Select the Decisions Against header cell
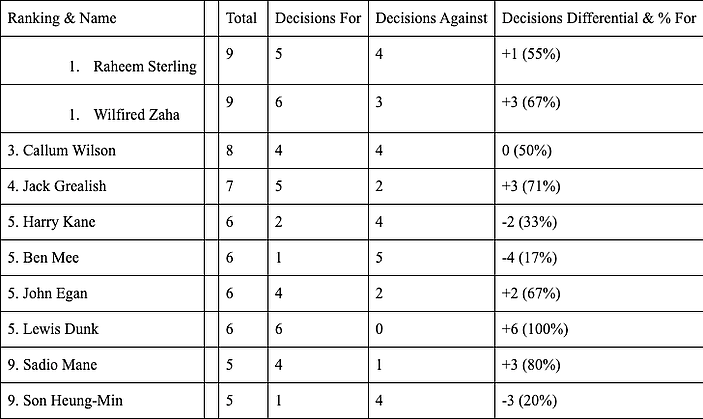The height and width of the screenshot is (419, 703). (431, 18)
